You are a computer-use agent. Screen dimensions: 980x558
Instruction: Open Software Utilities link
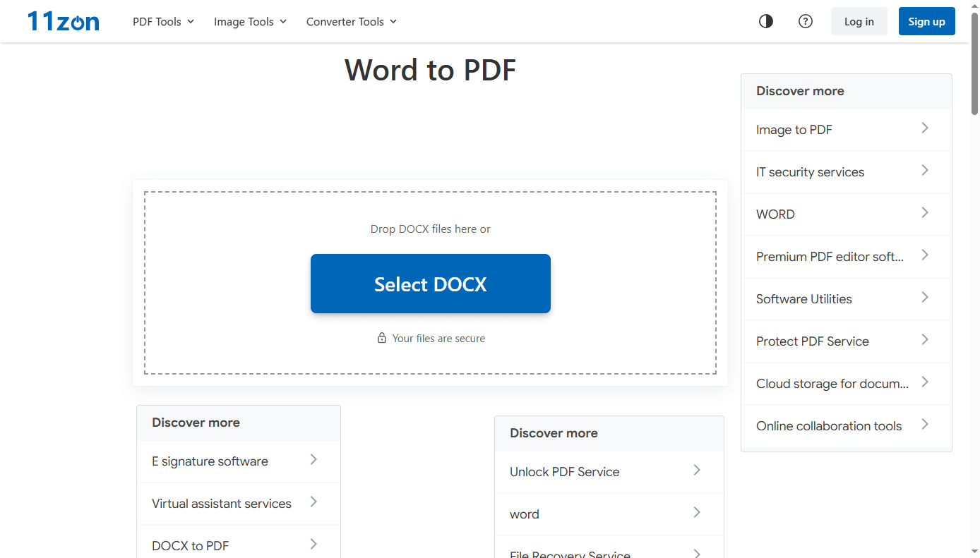[803, 299]
